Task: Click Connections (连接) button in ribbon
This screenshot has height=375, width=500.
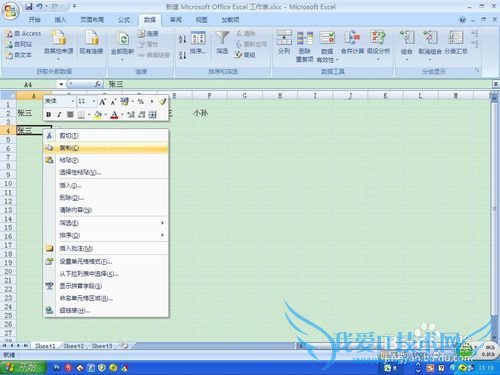Action: 148,34
